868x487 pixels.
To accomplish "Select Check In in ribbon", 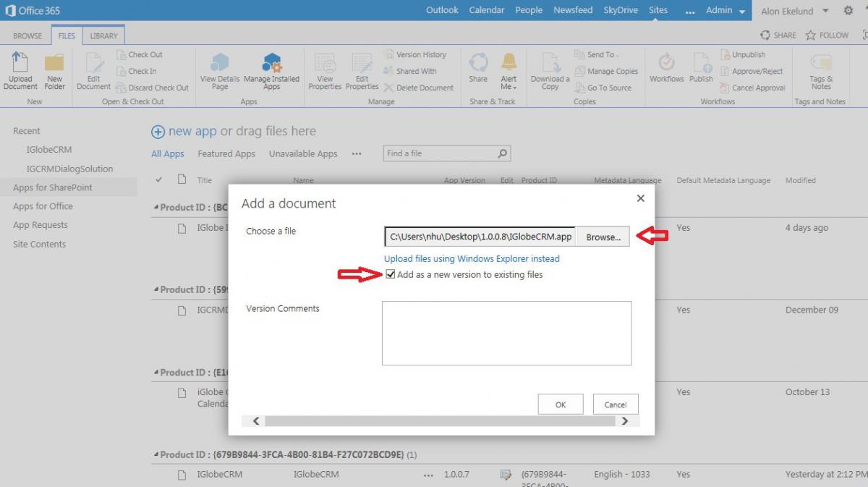I will tap(137, 71).
